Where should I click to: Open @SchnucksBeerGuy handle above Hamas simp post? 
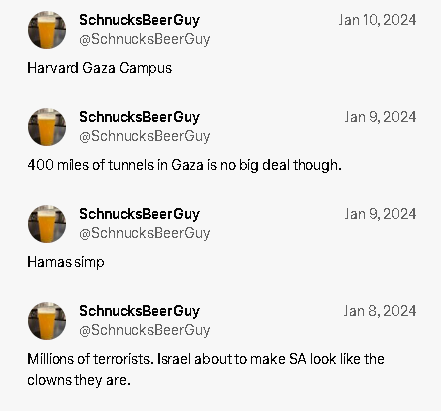tap(145, 233)
